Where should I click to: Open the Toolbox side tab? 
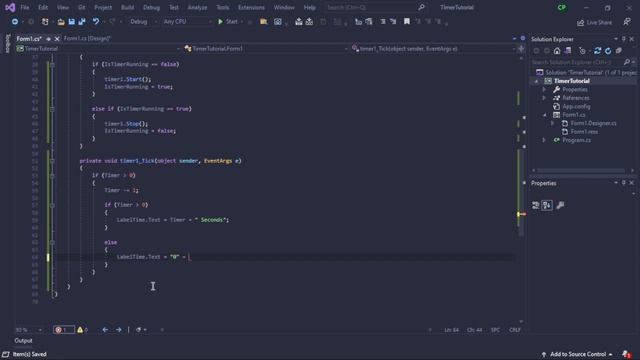7,44
